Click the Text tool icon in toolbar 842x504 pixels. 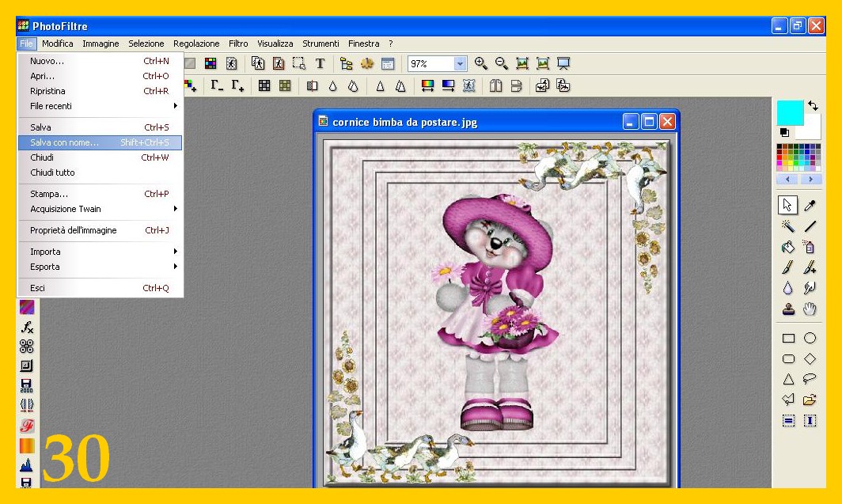320,64
